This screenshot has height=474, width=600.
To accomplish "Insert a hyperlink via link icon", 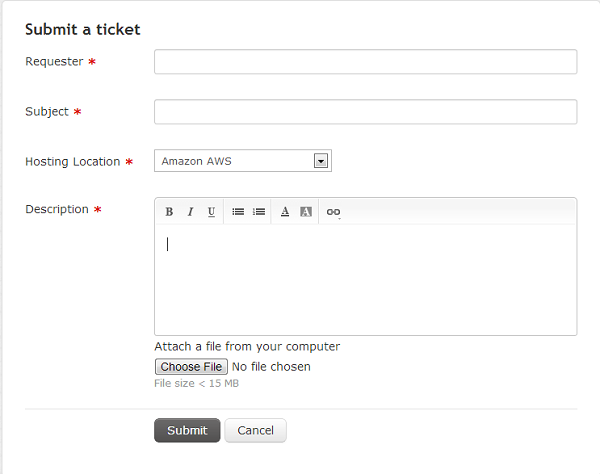I will click(x=333, y=212).
